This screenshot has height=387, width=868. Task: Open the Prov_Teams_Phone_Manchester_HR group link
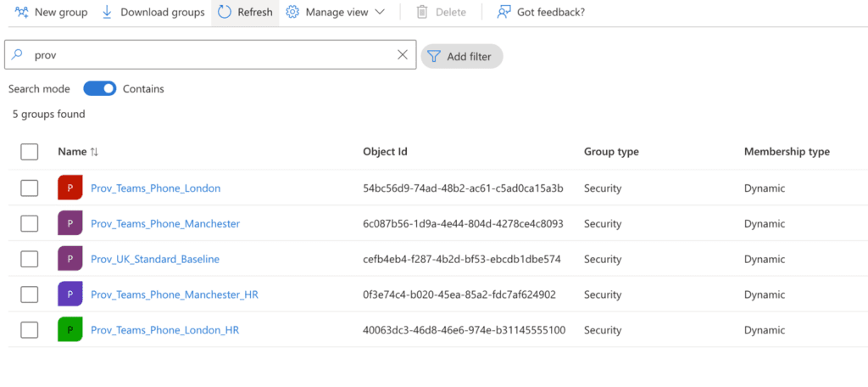pos(175,295)
